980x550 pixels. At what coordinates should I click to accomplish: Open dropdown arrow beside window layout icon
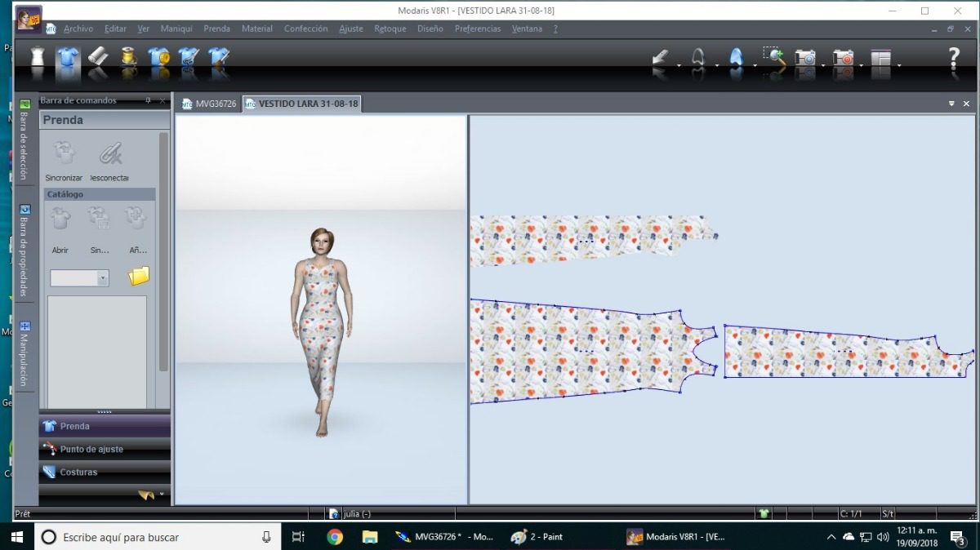coord(899,65)
